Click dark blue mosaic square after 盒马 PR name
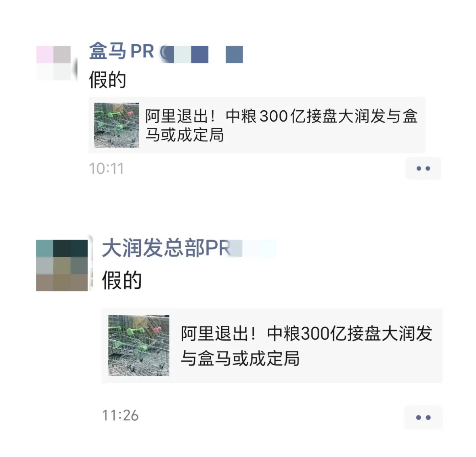This screenshot has width=476, height=457. point(200,55)
